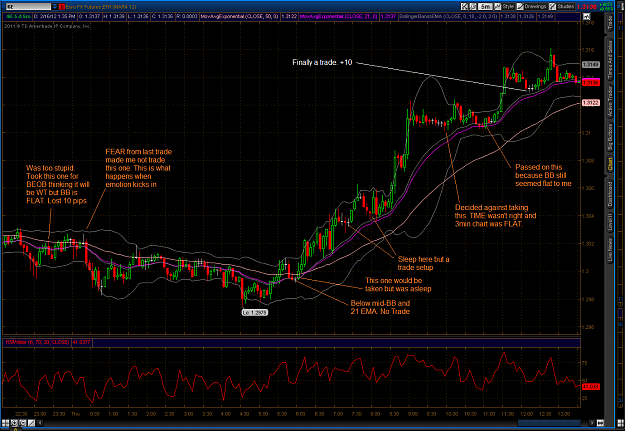
Task: Open the Trade sidebar tab
Action: 610,23
